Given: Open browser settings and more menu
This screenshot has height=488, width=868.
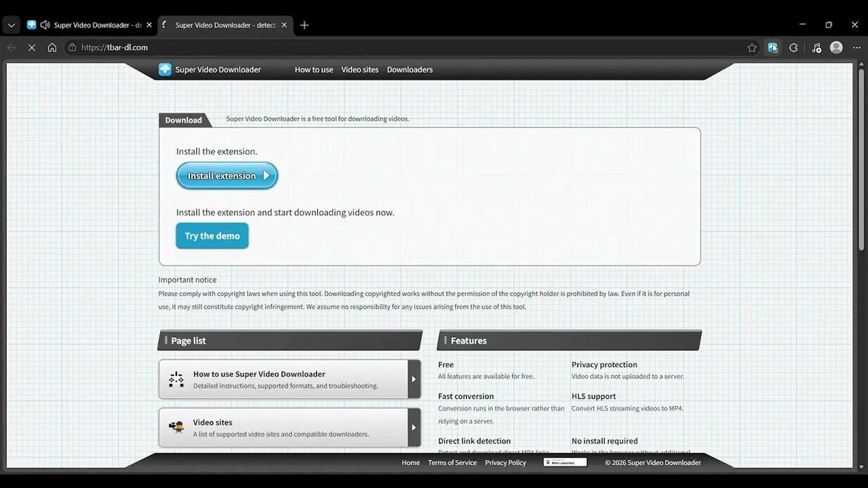Looking at the screenshot, I should pyautogui.click(x=857, y=48).
